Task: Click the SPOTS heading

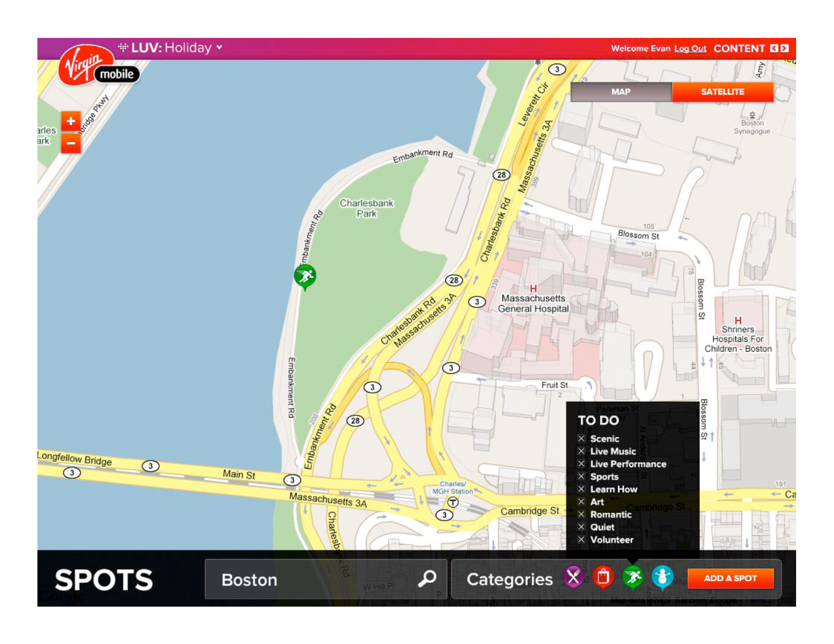Action: [x=104, y=580]
